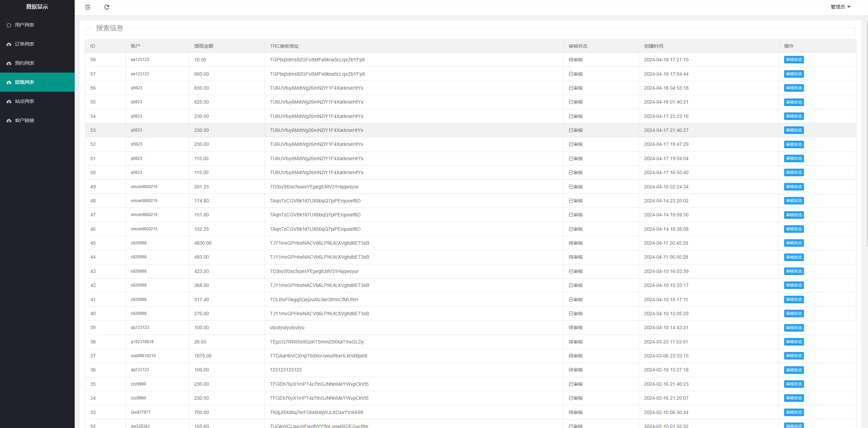Click account zzz9990 in row 35
Image resolution: width=868 pixels, height=428 pixels.
coord(138,384)
